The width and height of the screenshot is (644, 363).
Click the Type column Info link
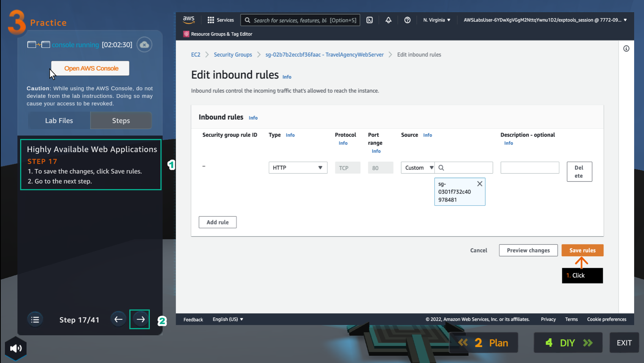tap(290, 135)
